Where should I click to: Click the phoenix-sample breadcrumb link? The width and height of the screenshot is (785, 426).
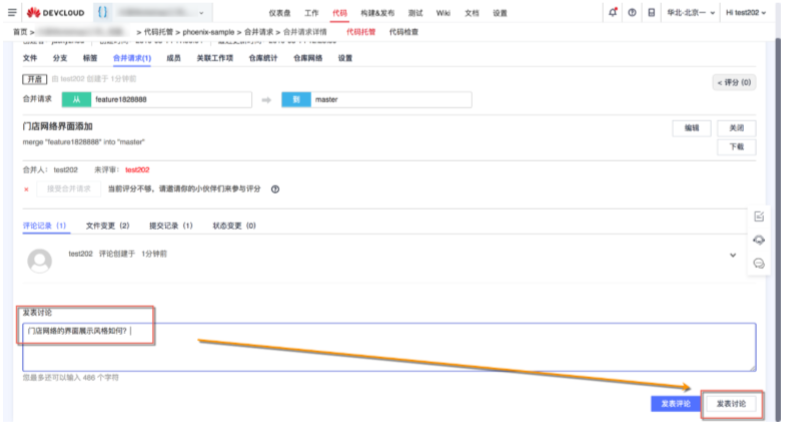click(x=208, y=32)
